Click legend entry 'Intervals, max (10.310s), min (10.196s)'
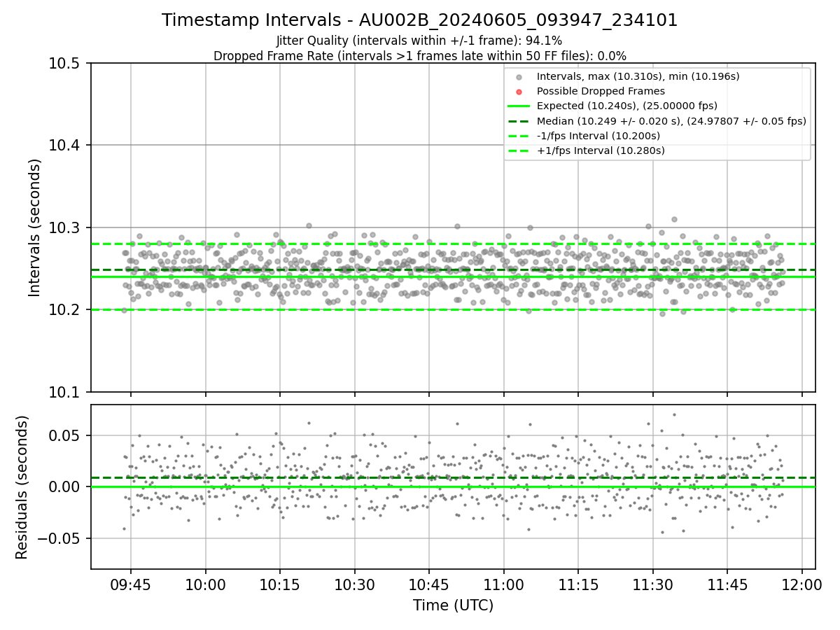 pos(638,76)
